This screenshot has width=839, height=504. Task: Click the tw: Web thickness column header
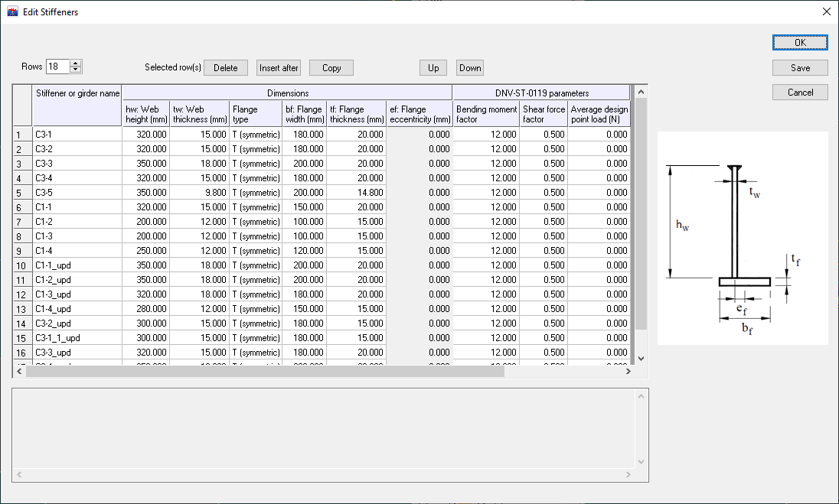point(199,114)
